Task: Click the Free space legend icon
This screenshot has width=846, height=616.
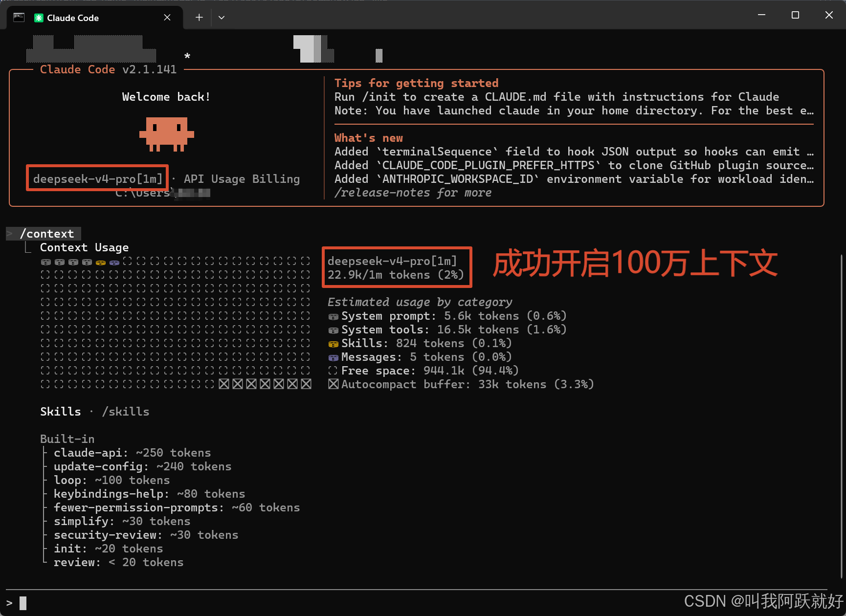Action: [333, 371]
